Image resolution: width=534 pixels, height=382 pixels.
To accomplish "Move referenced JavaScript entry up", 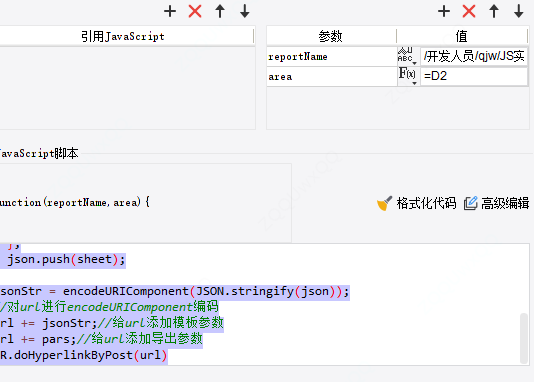I will tap(220, 11).
